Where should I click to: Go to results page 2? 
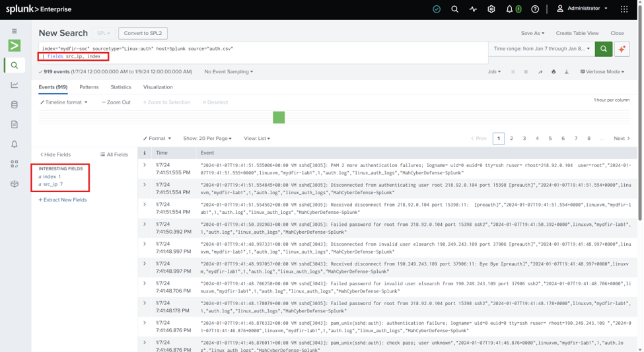[511, 139]
